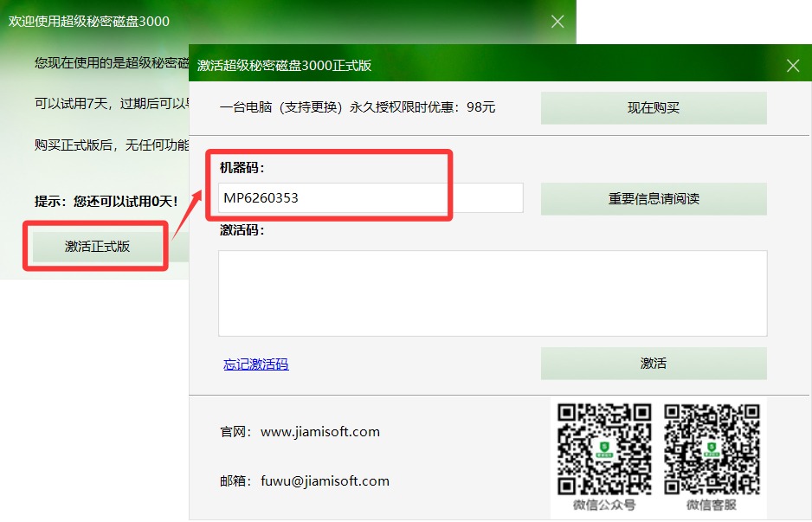812x522 pixels.
Task: Click the 激活 button in activation dialog
Action: [654, 364]
